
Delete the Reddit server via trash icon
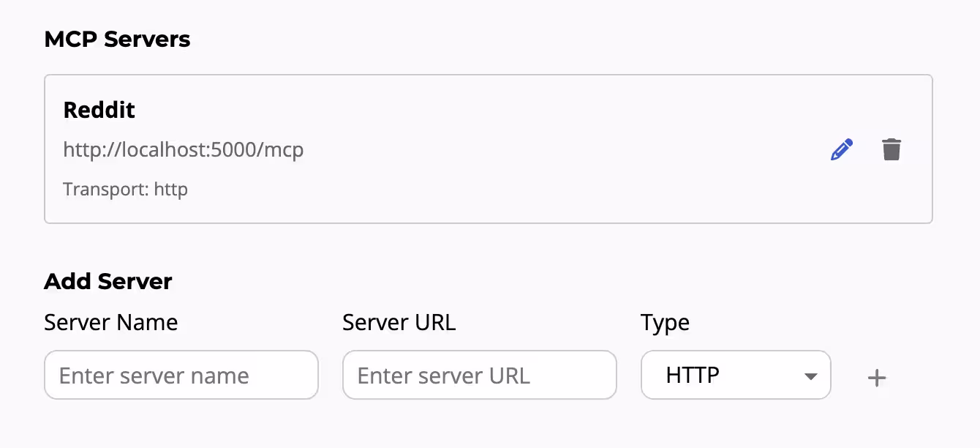892,149
